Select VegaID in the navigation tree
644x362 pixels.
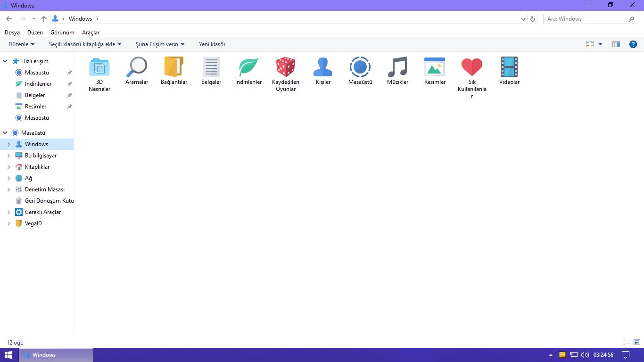click(33, 223)
